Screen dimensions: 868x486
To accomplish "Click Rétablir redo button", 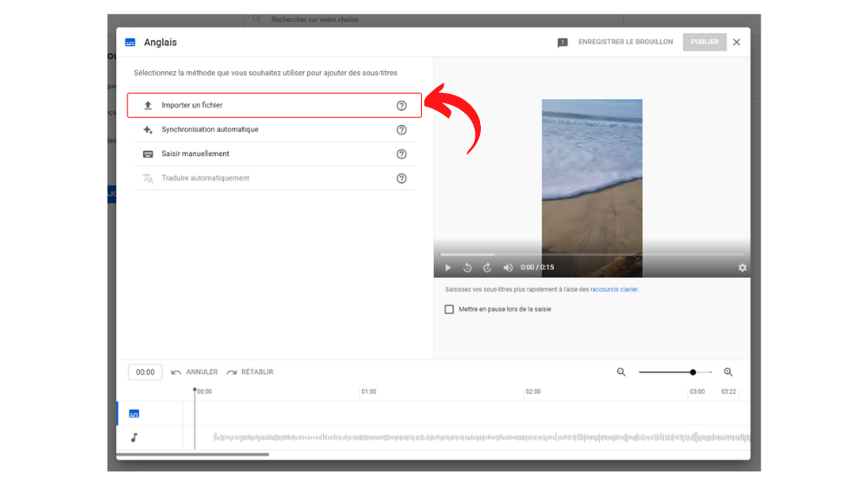I will (x=250, y=372).
